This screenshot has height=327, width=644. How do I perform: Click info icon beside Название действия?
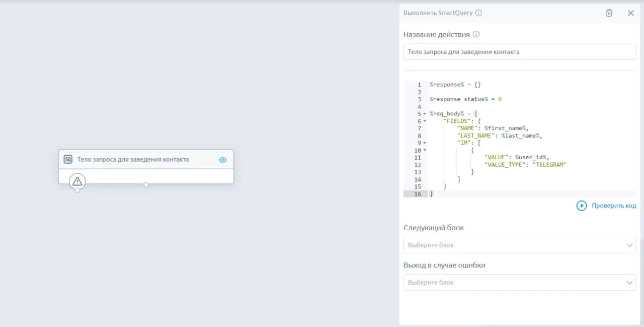click(x=476, y=35)
